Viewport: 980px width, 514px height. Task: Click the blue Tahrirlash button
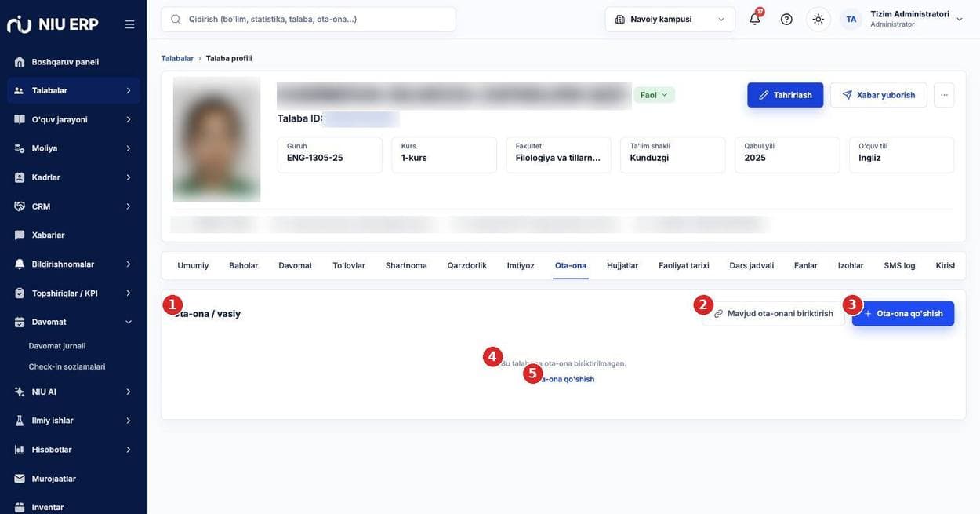(786, 95)
